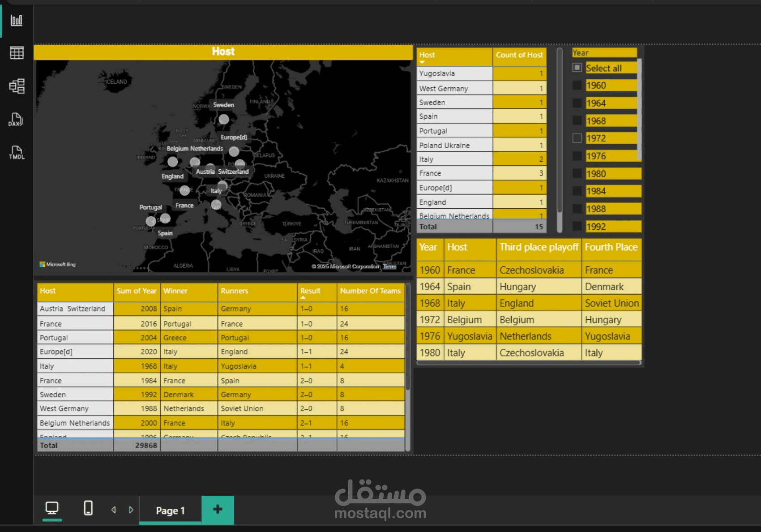Sort by Host column in count table
The width and height of the screenshot is (761, 532).
pos(454,56)
